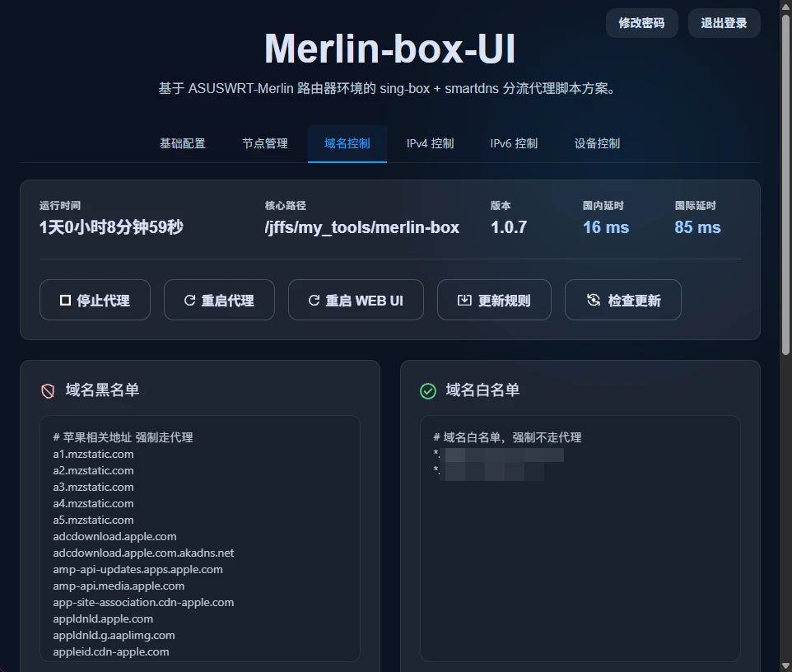Go to the IPv4 控制 tab
Screen dimensions: 792x672
(430, 143)
